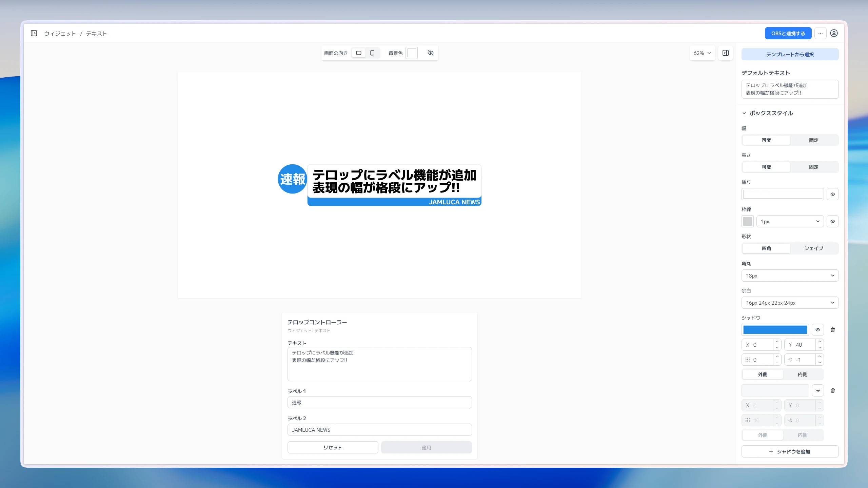Decrease blue shadow spread value

820,363
